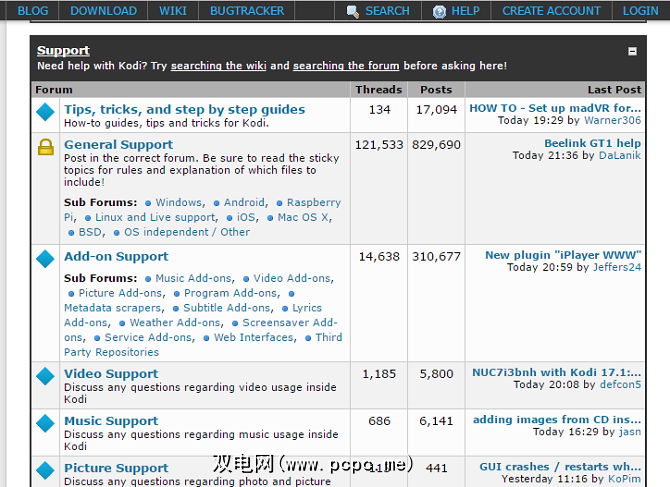Viewport: 670px width, 487px height.
Task: Open the Mac OS X sub forum
Action: click(x=303, y=217)
